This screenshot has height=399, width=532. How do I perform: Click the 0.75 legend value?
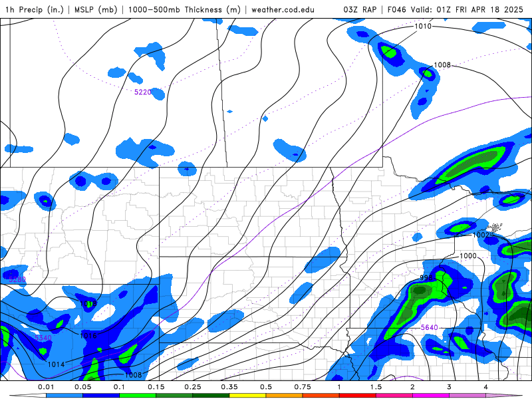(x=303, y=387)
